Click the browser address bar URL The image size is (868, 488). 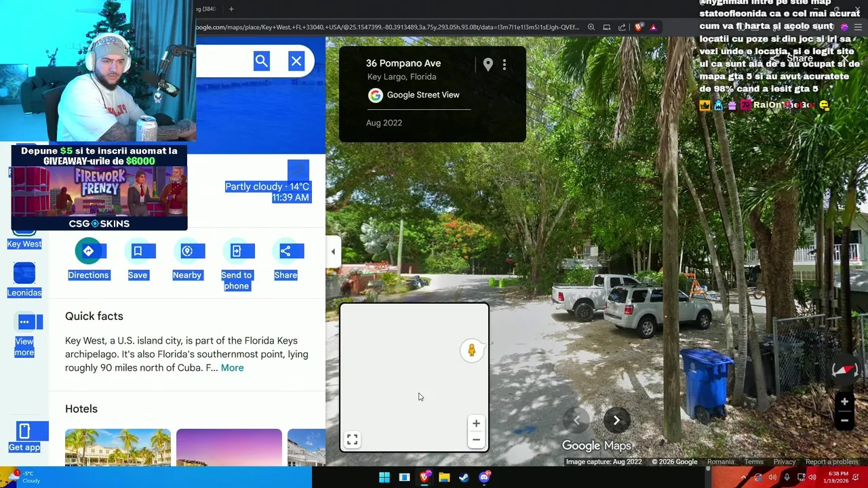pos(387,27)
